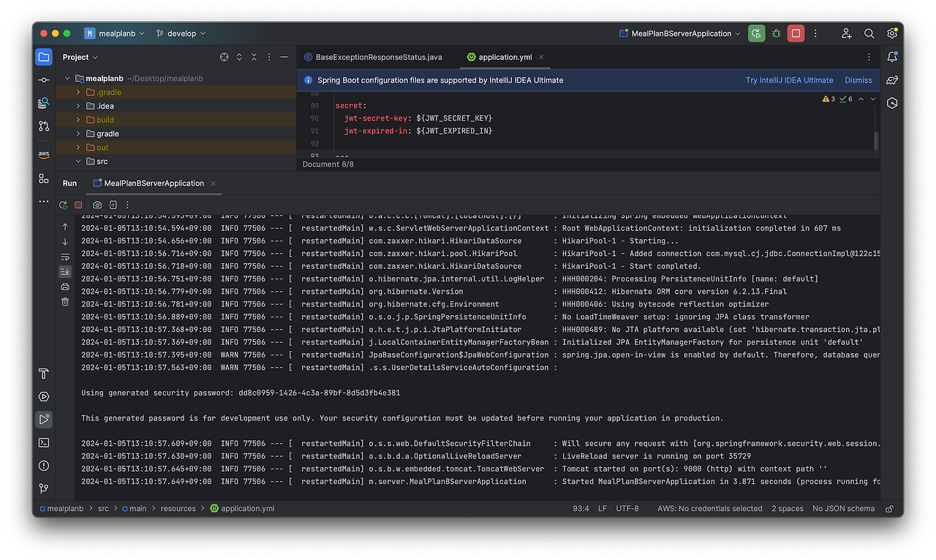The width and height of the screenshot is (936, 560).
Task: Open editor tabs more options
Action: pyautogui.click(x=869, y=57)
